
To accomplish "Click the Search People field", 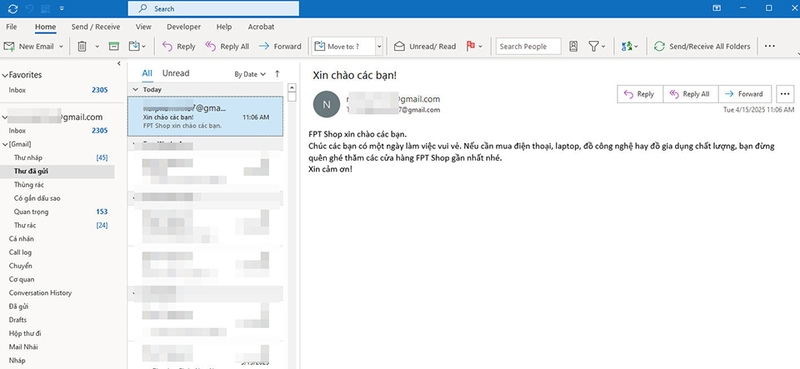I will click(528, 46).
